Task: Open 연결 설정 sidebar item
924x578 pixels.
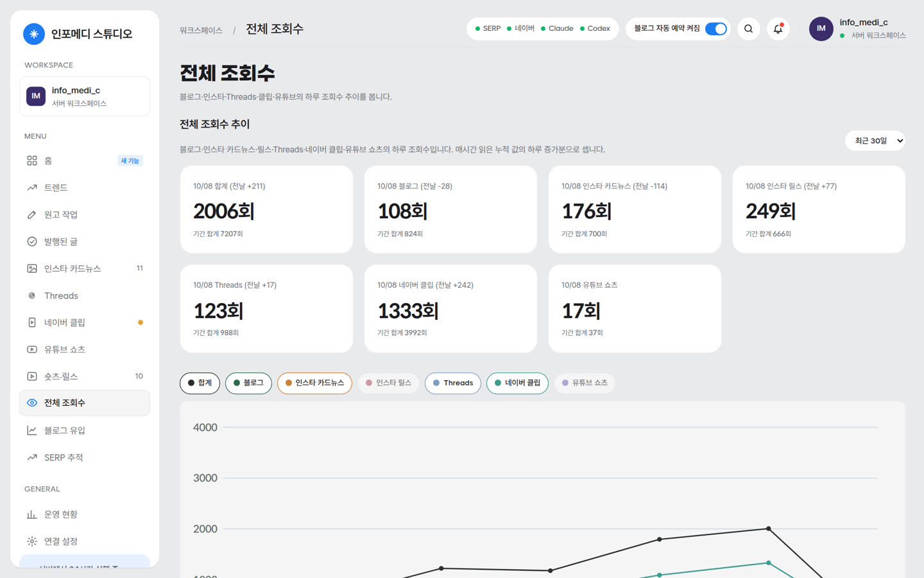Action: click(85, 541)
